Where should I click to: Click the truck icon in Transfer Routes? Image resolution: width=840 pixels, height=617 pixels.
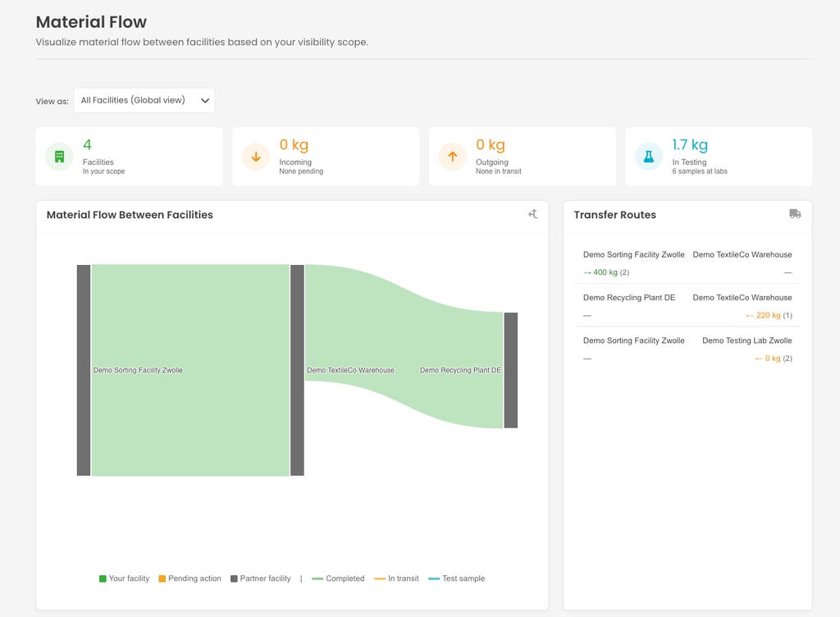pyautogui.click(x=795, y=214)
